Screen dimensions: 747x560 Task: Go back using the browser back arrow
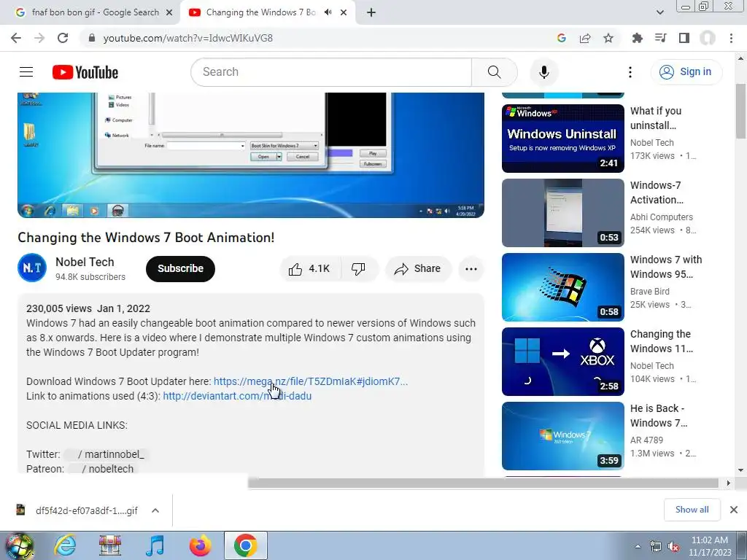[x=16, y=38]
